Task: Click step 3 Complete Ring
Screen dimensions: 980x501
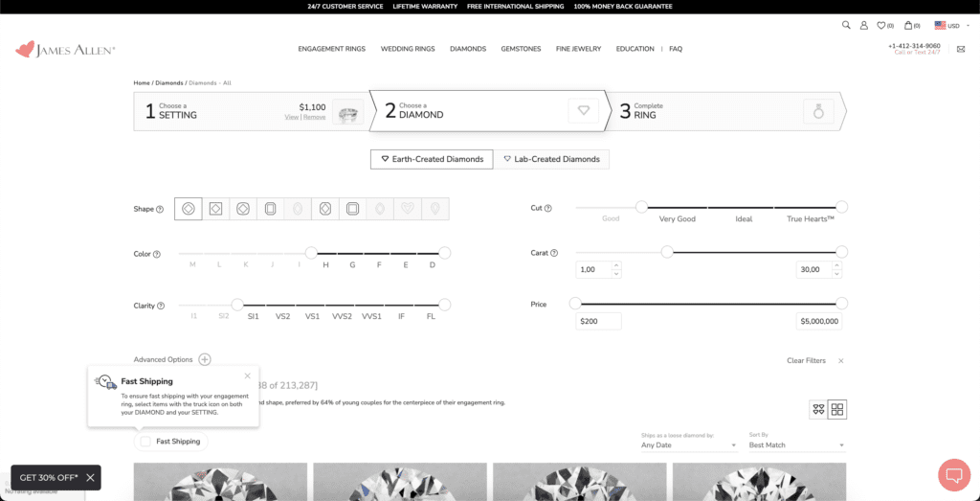Action: (x=726, y=111)
